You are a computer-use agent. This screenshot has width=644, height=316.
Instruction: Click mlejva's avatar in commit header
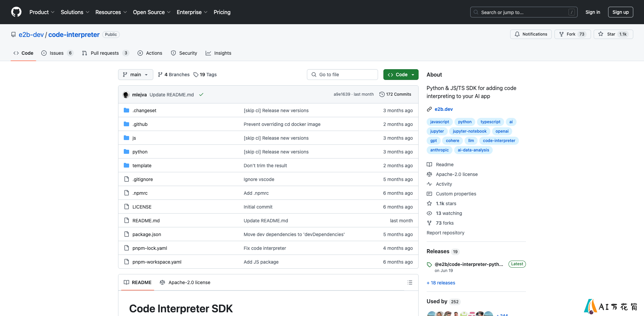coord(126,95)
